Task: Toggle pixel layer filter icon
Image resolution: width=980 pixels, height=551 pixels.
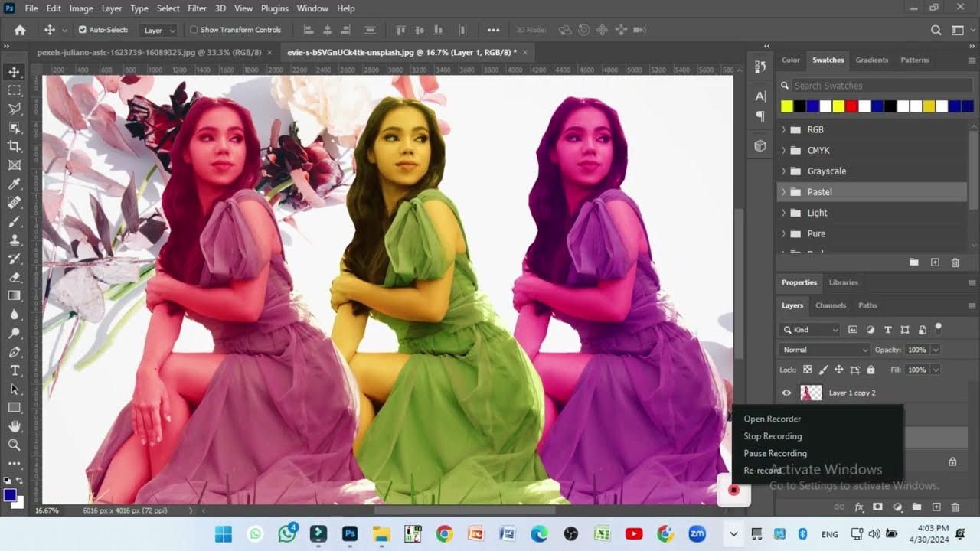Action: tap(853, 330)
